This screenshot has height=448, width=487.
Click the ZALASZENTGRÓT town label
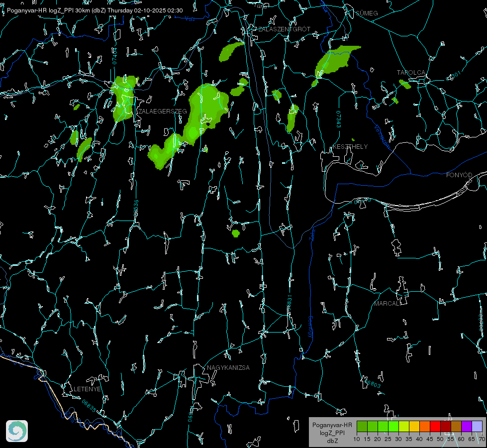click(x=285, y=29)
